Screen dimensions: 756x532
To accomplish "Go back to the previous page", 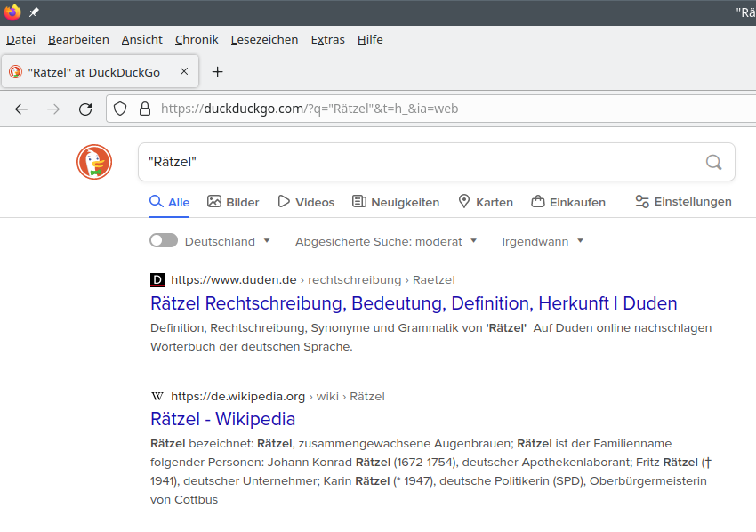I will coord(21,109).
